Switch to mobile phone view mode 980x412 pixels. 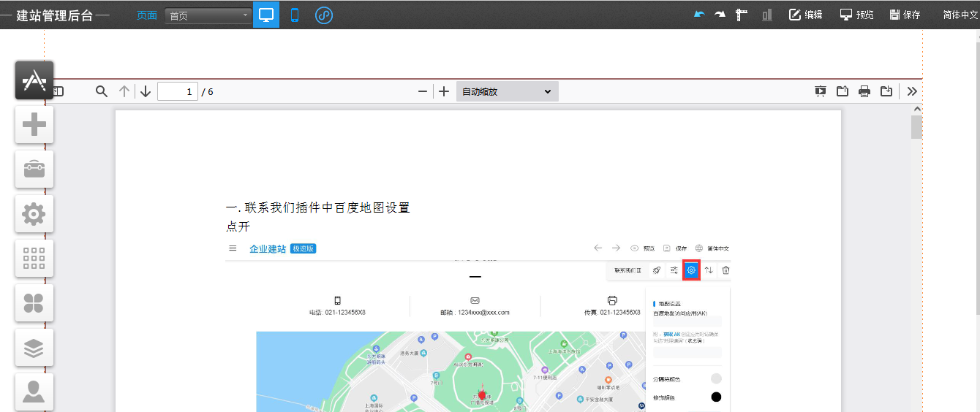click(x=295, y=15)
